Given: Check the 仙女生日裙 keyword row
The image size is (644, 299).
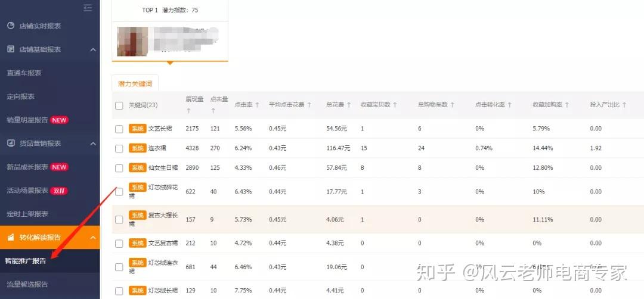Looking at the screenshot, I should pyautogui.click(x=119, y=168).
